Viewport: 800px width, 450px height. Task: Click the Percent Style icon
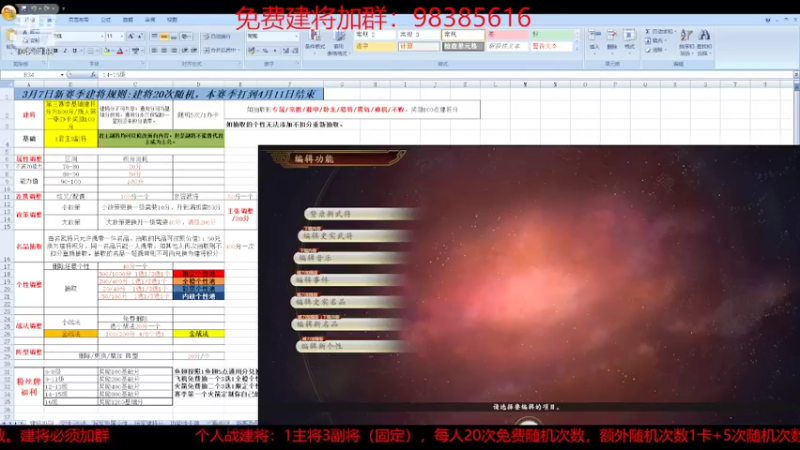click(x=265, y=51)
